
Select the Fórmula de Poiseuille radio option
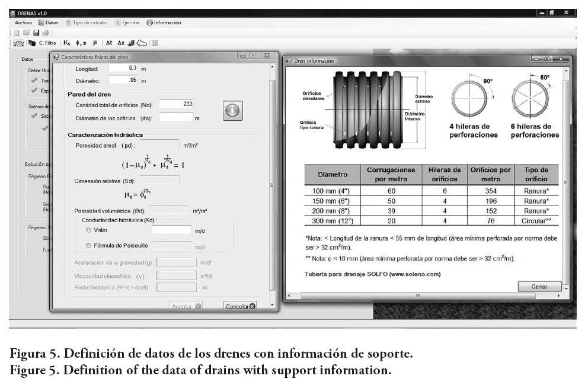click(x=88, y=245)
